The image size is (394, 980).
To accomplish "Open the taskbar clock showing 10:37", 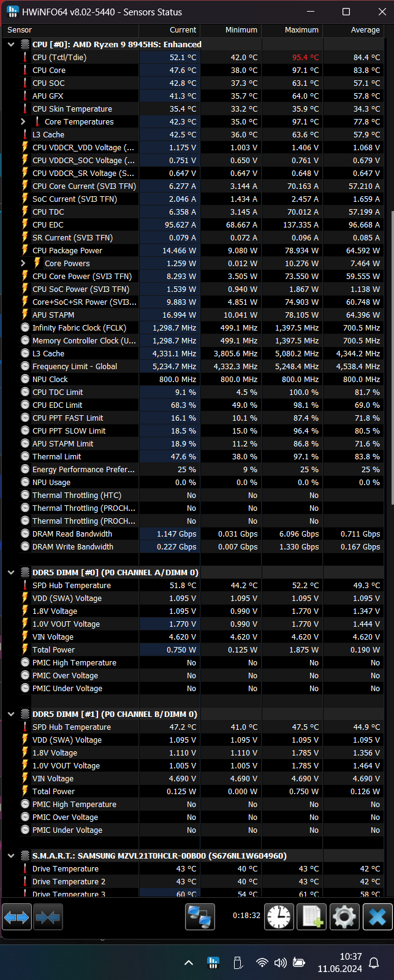I will 340,962.
